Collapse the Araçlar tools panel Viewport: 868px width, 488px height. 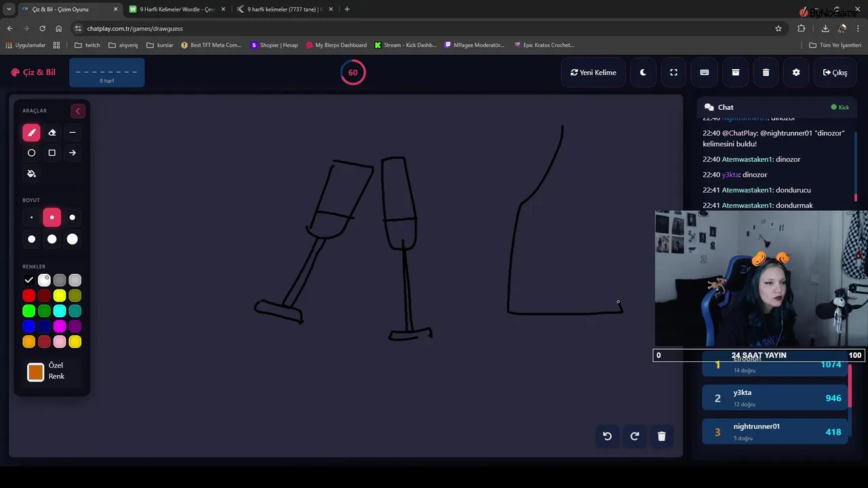(78, 111)
